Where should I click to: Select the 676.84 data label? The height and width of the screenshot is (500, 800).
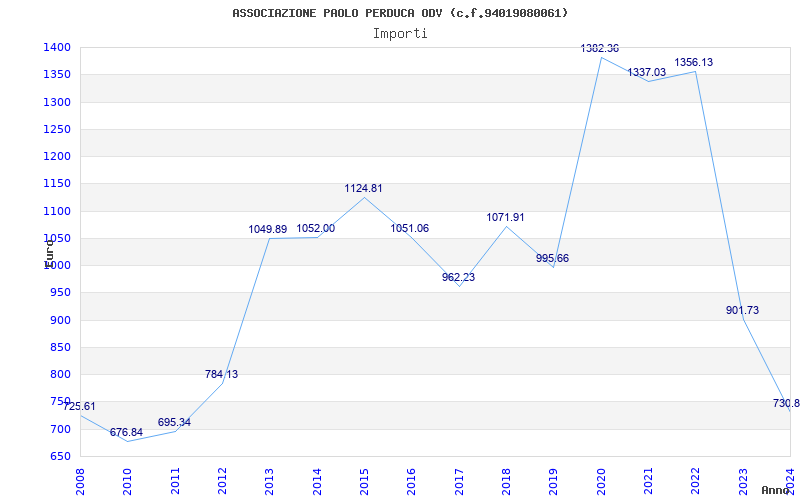point(127,433)
